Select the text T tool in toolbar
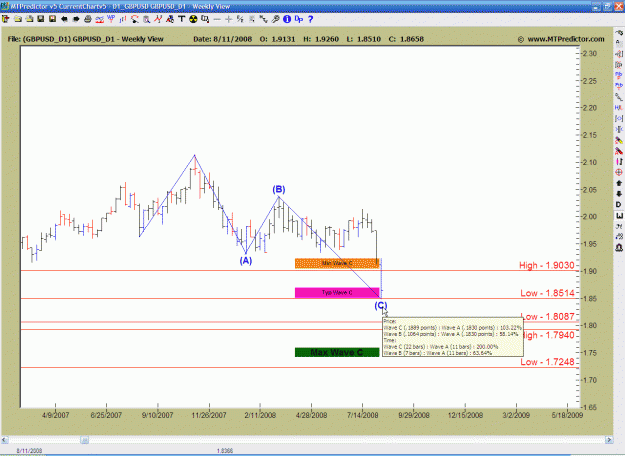This screenshot has width=625, height=456. [182, 19]
